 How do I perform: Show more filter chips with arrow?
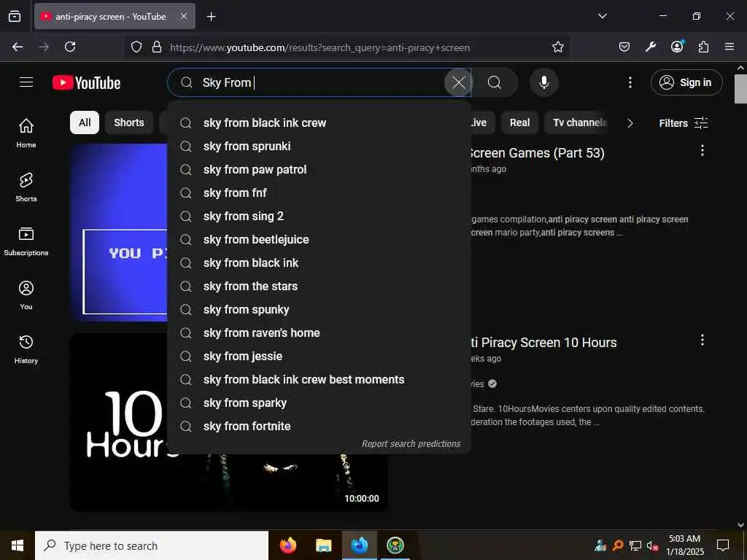pyautogui.click(x=630, y=123)
